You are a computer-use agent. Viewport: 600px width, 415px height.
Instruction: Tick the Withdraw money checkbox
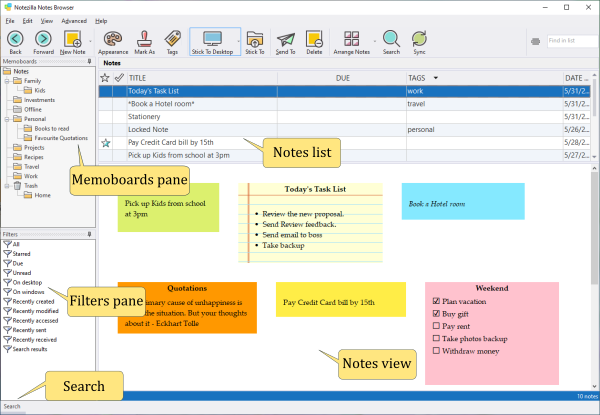pos(434,351)
